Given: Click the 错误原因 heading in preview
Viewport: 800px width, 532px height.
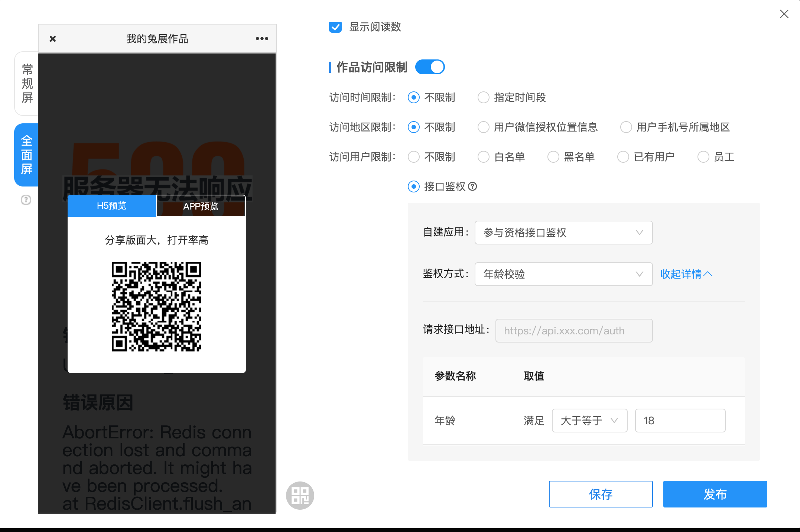Looking at the screenshot, I should 98,402.
